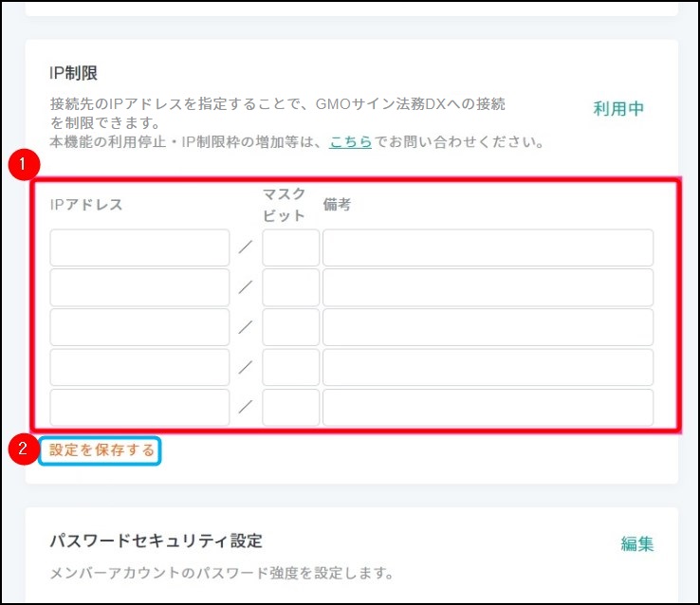Focus the first row IPアドレス field
700x605 pixels.
point(139,247)
